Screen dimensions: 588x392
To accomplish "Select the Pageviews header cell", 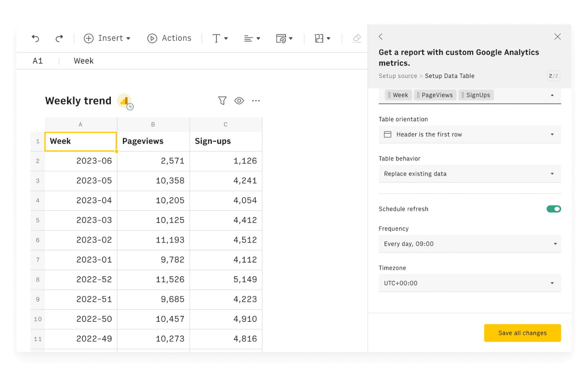I will coord(153,141).
